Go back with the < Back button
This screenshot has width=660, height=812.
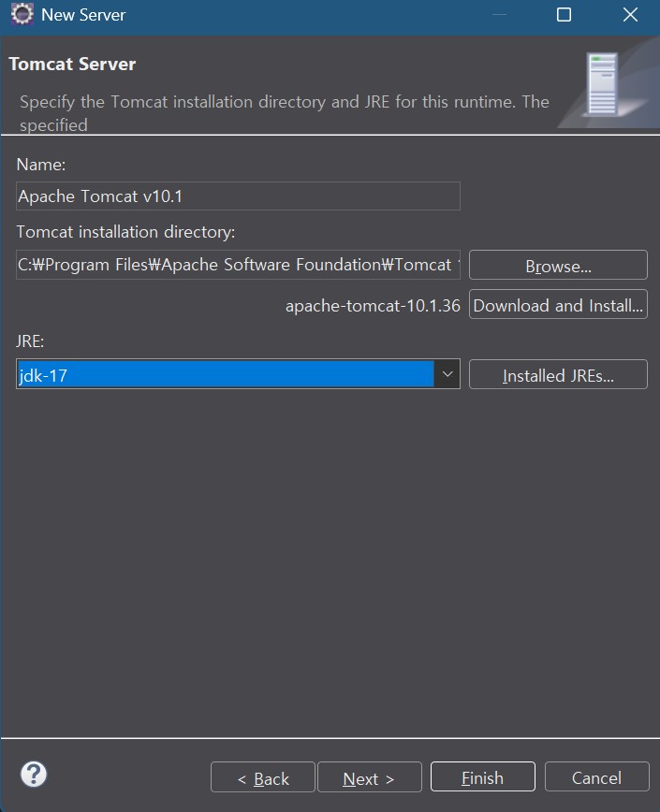pyautogui.click(x=263, y=777)
